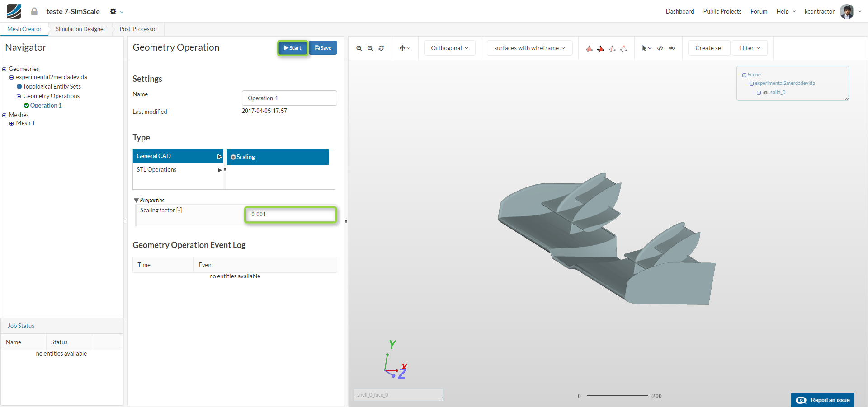Collapse experimental2merdadevida in the scene tree
Image resolution: width=868 pixels, height=407 pixels.
[751, 84]
